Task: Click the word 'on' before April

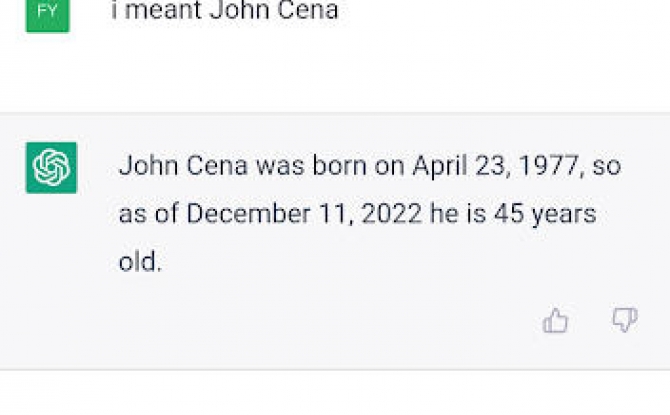Action: (389, 167)
